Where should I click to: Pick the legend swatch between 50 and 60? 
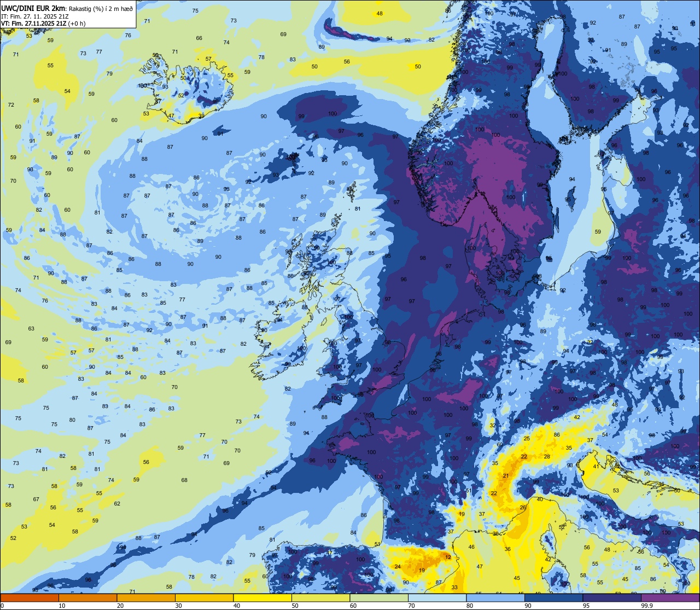coord(320,597)
